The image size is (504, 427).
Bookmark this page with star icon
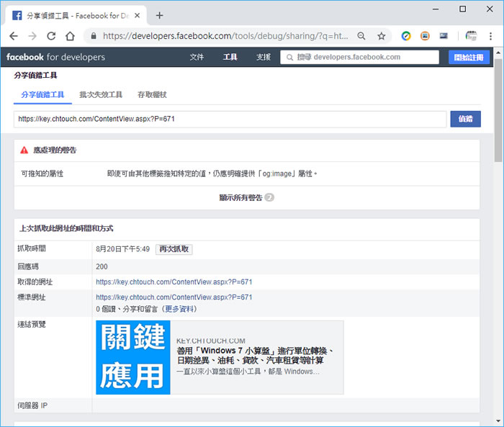tap(381, 36)
